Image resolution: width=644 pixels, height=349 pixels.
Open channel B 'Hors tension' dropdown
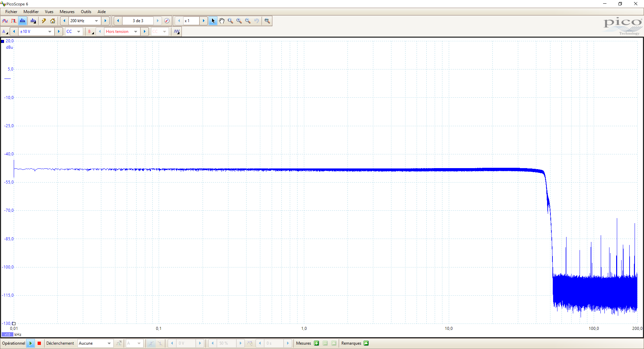tap(136, 32)
